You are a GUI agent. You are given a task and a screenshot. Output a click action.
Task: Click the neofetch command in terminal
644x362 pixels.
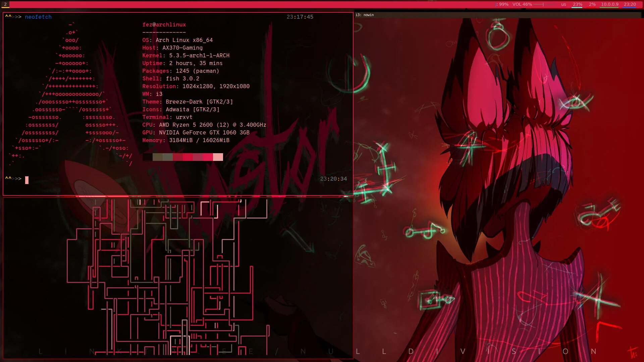pos(38,17)
